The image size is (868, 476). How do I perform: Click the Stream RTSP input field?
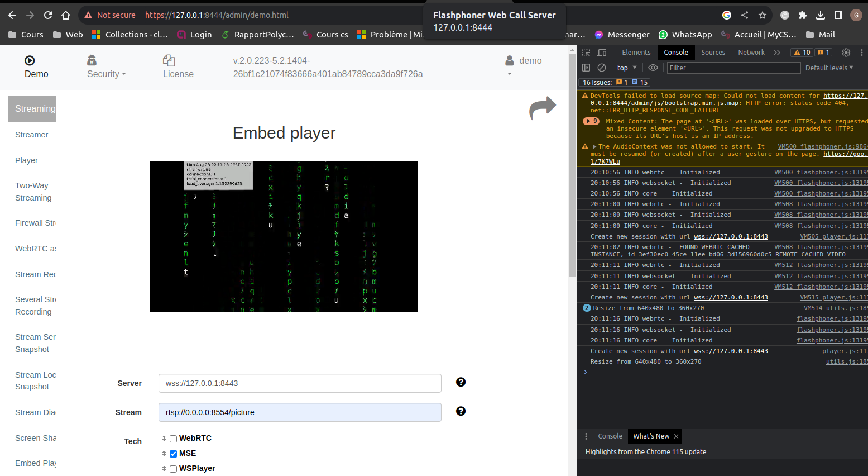(300, 412)
